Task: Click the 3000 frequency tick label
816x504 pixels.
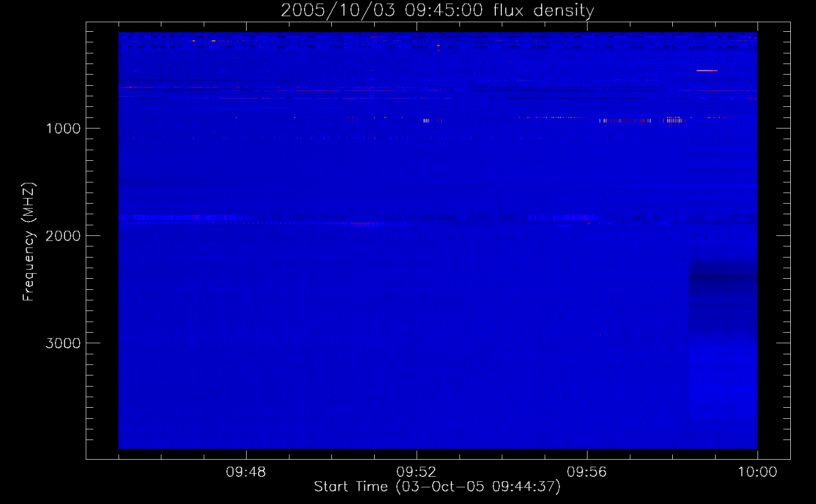Action: [63, 343]
